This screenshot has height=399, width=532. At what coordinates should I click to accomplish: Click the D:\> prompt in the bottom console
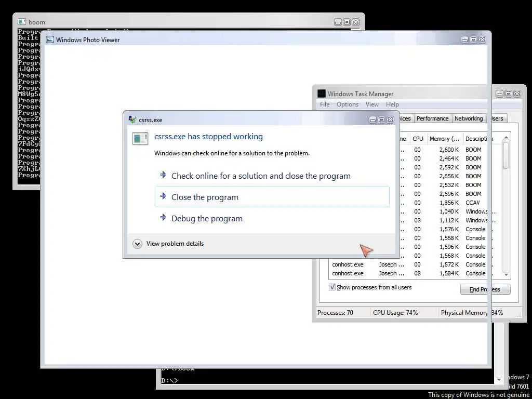(x=169, y=381)
